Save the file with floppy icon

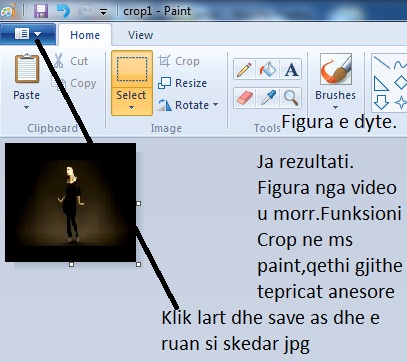[x=41, y=11]
